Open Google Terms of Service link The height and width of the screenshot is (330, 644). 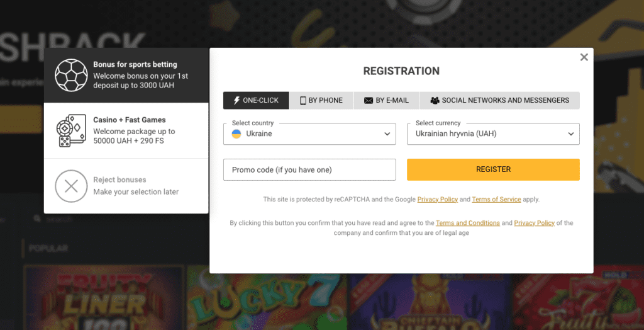(x=496, y=200)
